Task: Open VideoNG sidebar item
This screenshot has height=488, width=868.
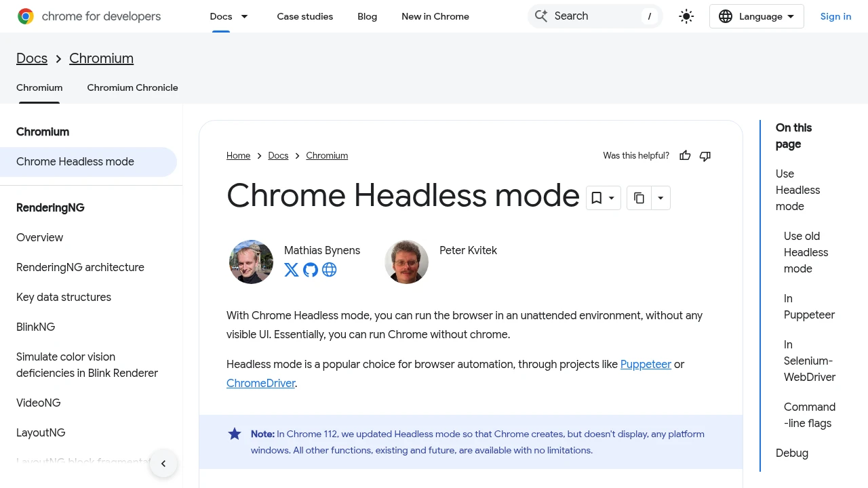Action: click(39, 403)
